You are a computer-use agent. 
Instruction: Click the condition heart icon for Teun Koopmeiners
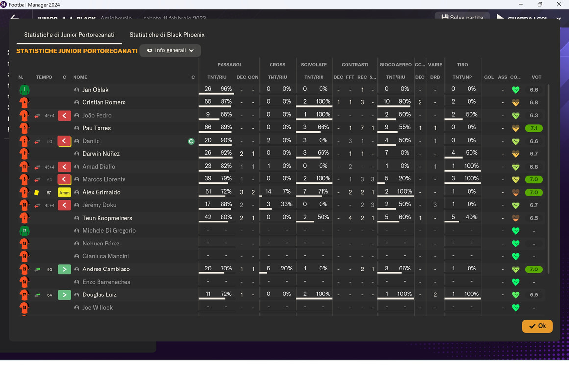tap(515, 218)
